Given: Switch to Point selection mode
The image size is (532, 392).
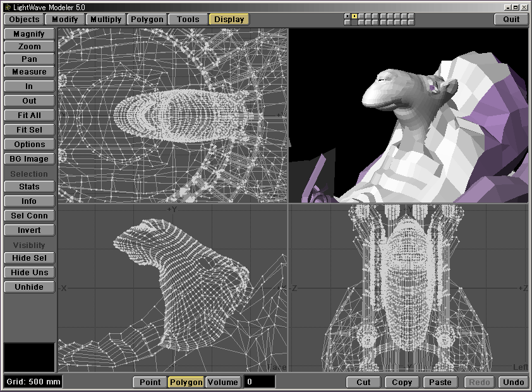Looking at the screenshot, I should [150, 382].
